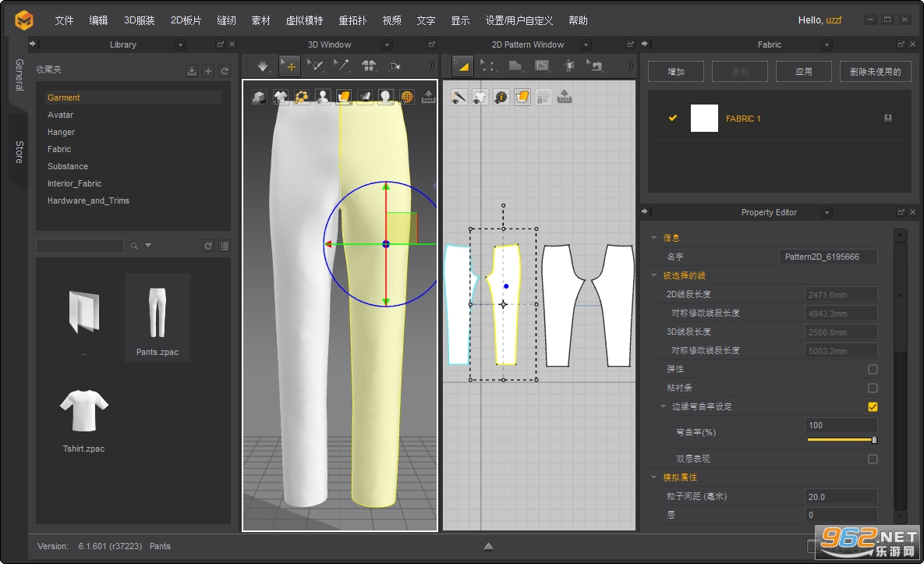Image resolution: width=924 pixels, height=564 pixels.
Task: Collapse the 边缘弯曲率设定 sub-section
Action: pos(663,406)
